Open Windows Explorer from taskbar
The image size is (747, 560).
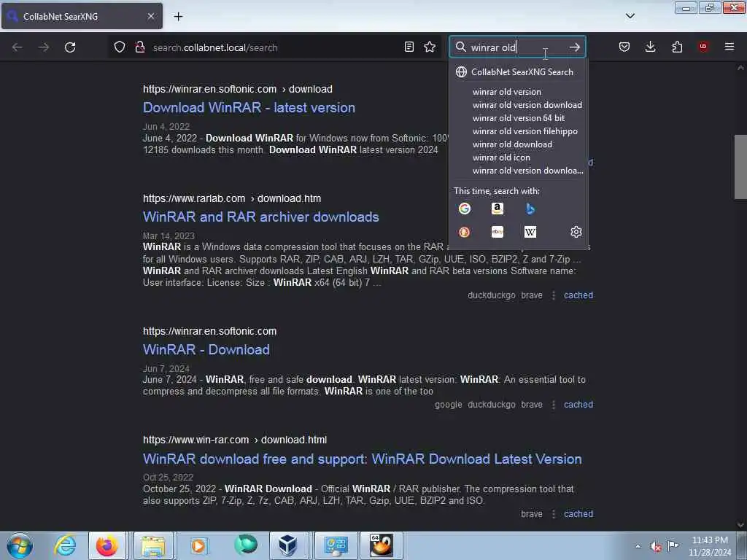tap(152, 545)
